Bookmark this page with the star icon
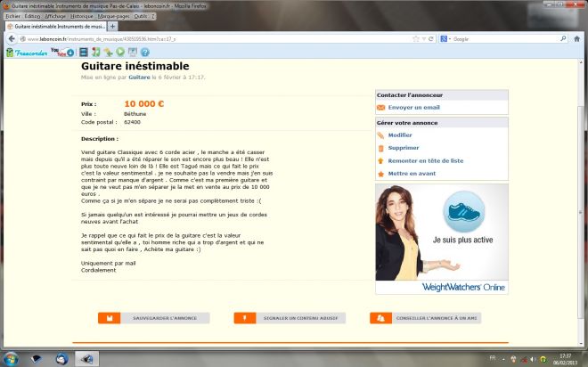Screen dimensions: 588x367 [416, 39]
